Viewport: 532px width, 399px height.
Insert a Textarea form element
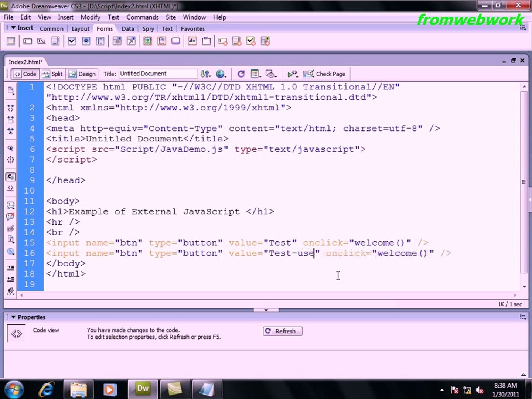click(x=55, y=41)
